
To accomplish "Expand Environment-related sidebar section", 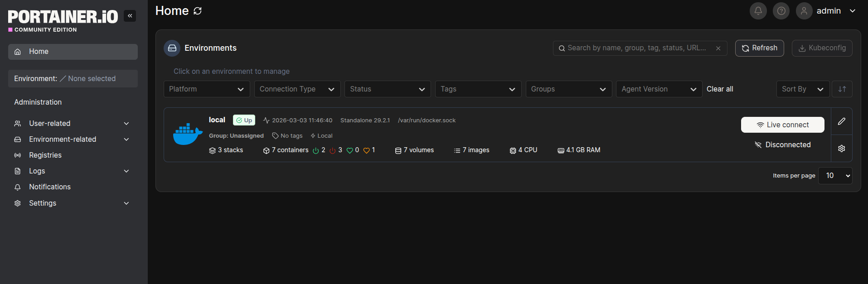I will coord(73,140).
